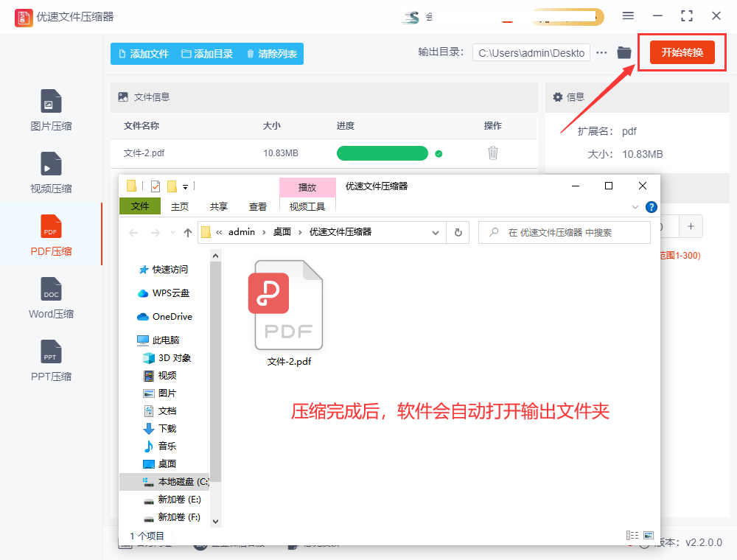Collapse the Explorer ribbon with the chevron

(x=635, y=207)
